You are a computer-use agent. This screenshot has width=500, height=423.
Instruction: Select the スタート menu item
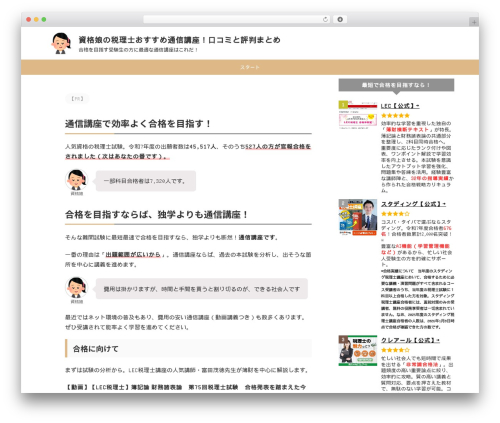click(x=250, y=67)
